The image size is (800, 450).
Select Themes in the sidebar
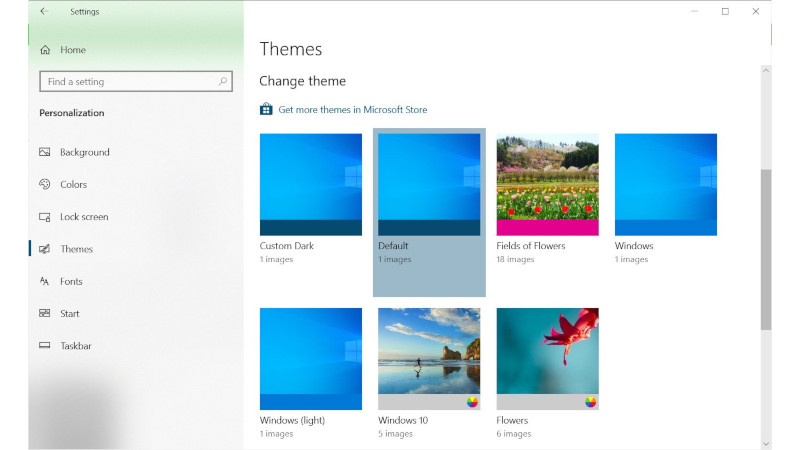click(77, 249)
